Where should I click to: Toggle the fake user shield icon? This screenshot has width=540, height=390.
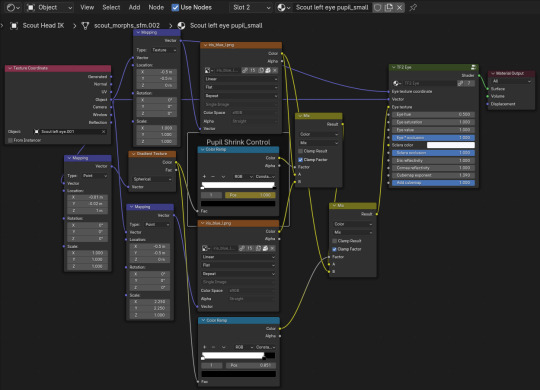coord(378,7)
